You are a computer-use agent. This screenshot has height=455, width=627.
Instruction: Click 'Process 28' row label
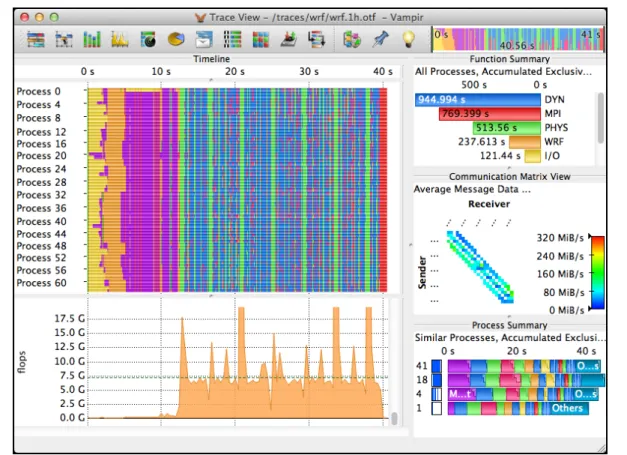click(x=41, y=182)
